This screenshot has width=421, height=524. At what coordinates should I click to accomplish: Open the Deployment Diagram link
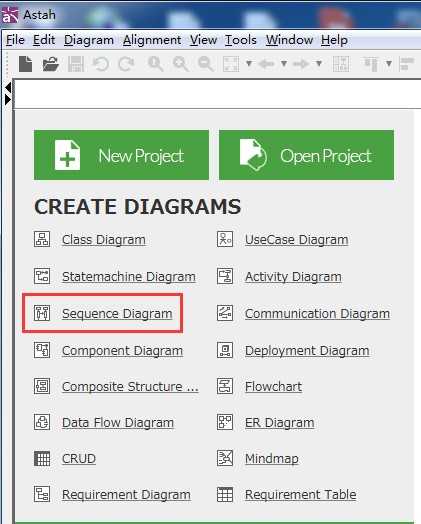click(x=307, y=351)
